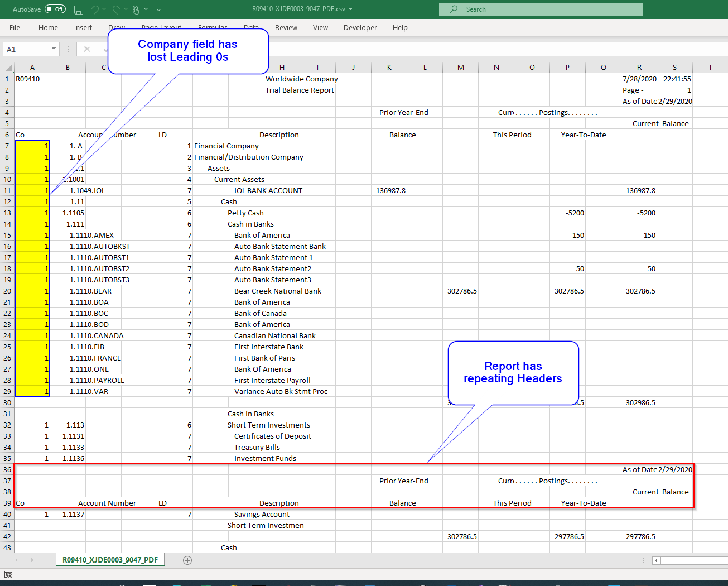Image resolution: width=728 pixels, height=586 pixels.
Task: Switch to the Review ribbon tab
Action: [286, 27]
